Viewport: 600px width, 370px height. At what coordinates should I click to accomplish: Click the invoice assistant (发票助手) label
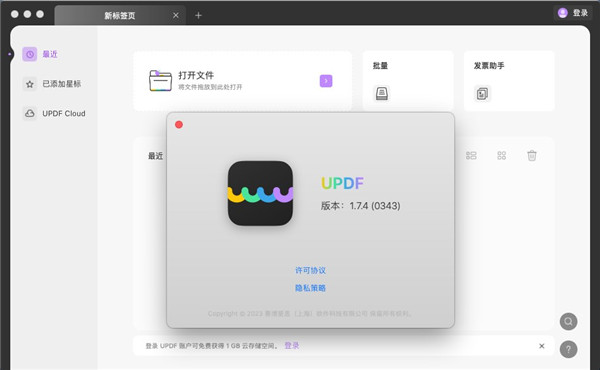(489, 66)
